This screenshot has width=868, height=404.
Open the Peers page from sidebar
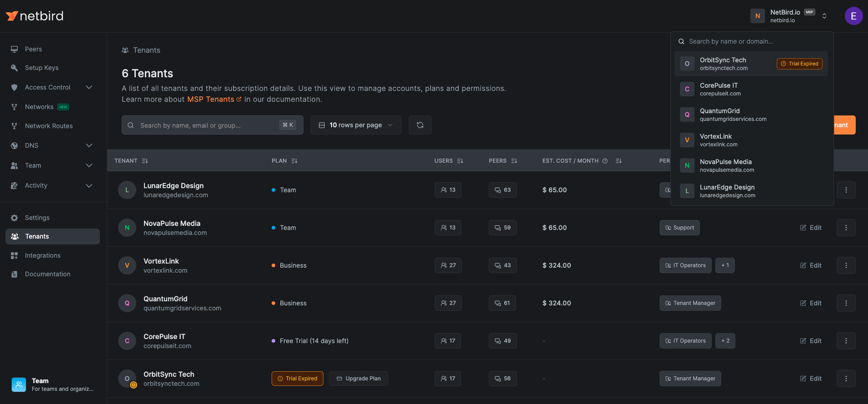tap(33, 49)
